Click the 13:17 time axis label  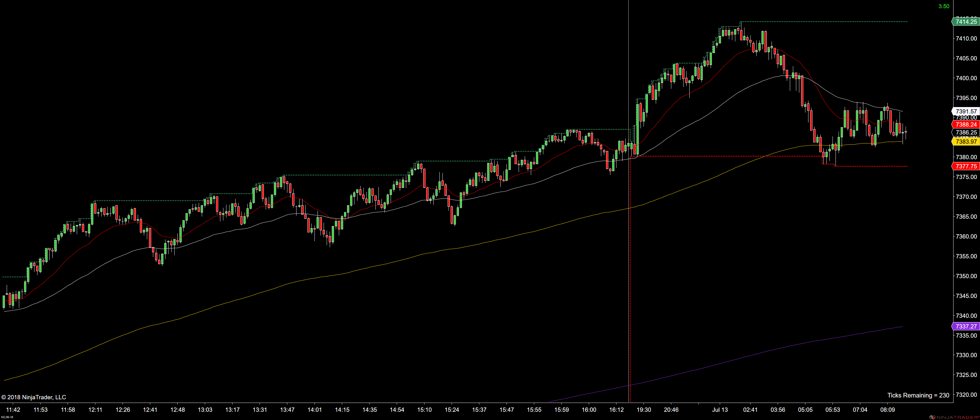tap(233, 410)
